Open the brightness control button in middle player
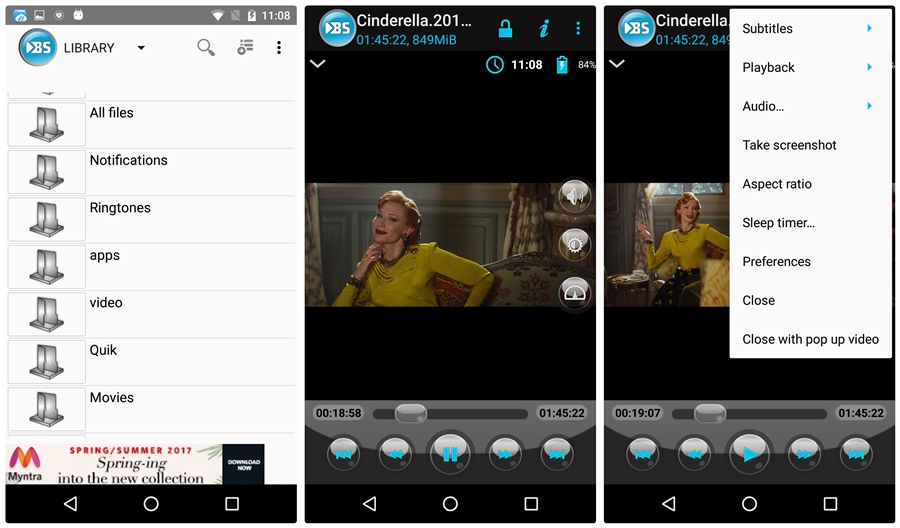Image resolution: width=900 pixels, height=528 pixels. pyautogui.click(x=575, y=245)
